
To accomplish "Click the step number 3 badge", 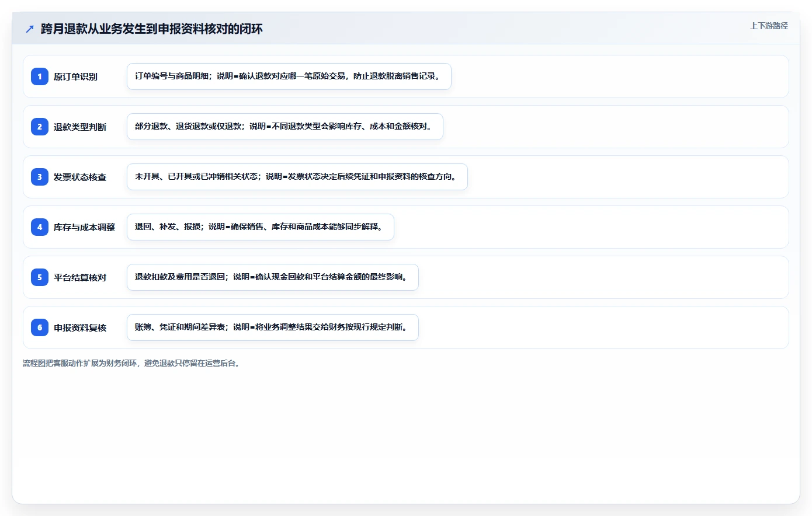I will pos(40,177).
